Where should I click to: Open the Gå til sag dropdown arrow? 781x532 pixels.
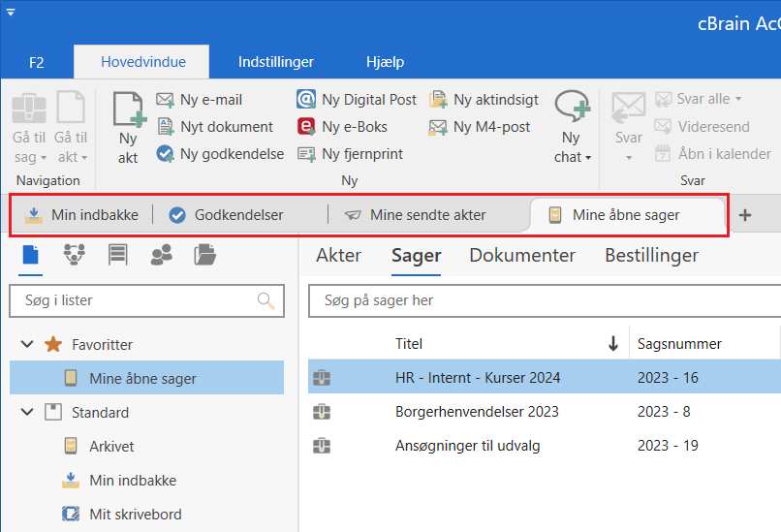pyautogui.click(x=44, y=158)
